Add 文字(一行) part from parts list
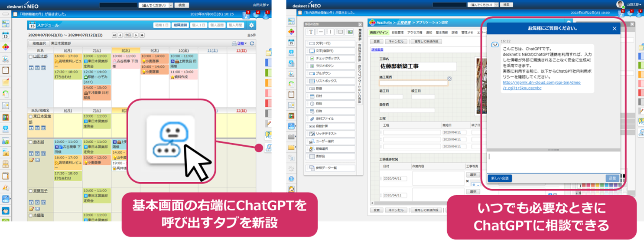Viewport: 644px width, 243px height. (x=330, y=43)
